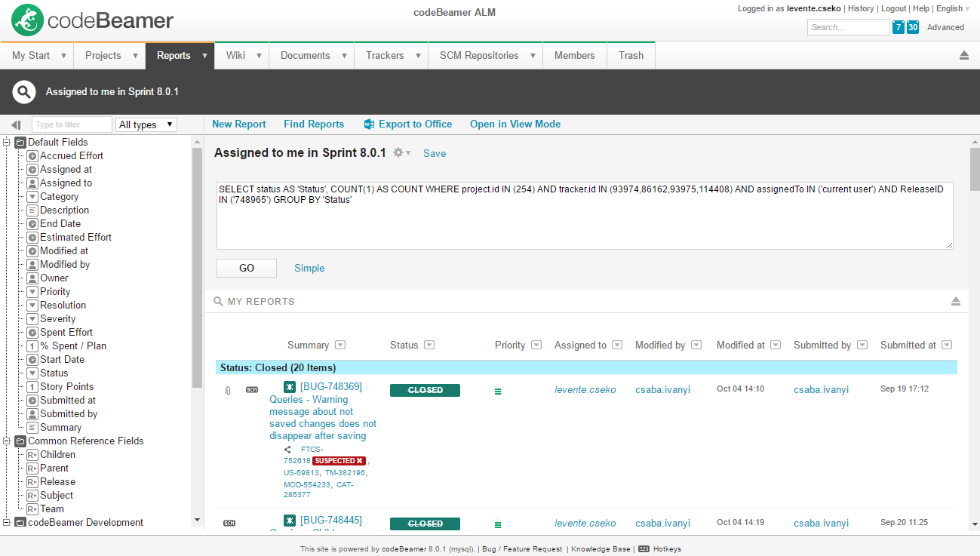Open the SCM Repositories tab
The image size is (980, 556).
point(479,56)
